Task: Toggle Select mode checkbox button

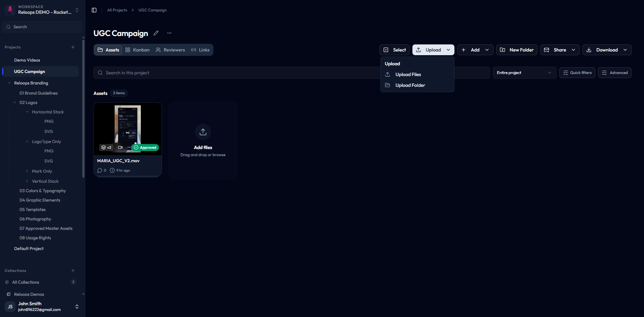Action: [x=395, y=50]
